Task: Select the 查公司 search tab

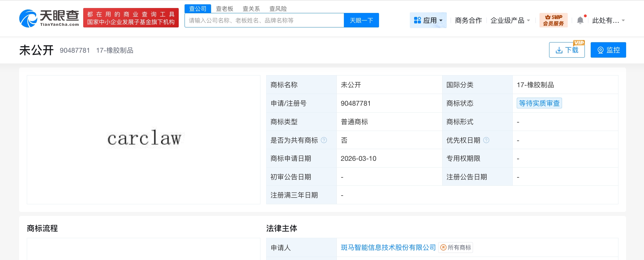Action: 198,9
